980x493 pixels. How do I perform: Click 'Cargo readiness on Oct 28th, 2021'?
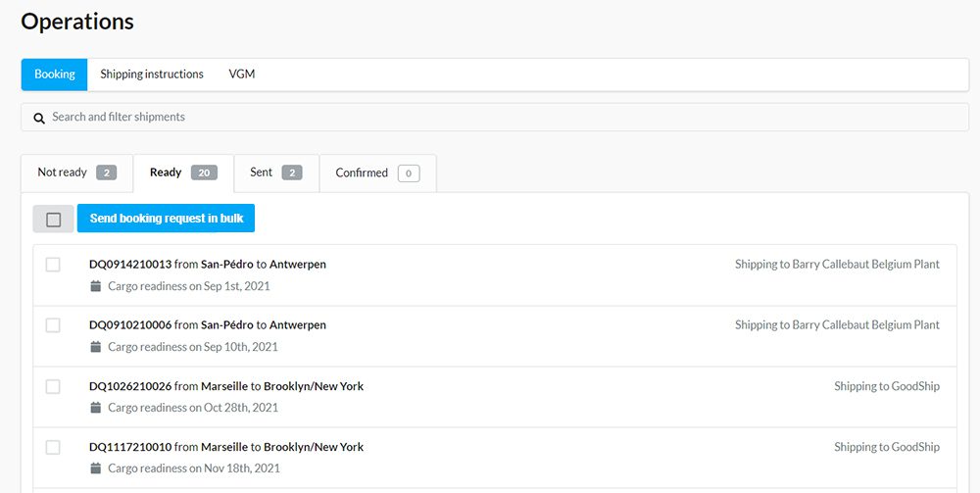(x=193, y=408)
